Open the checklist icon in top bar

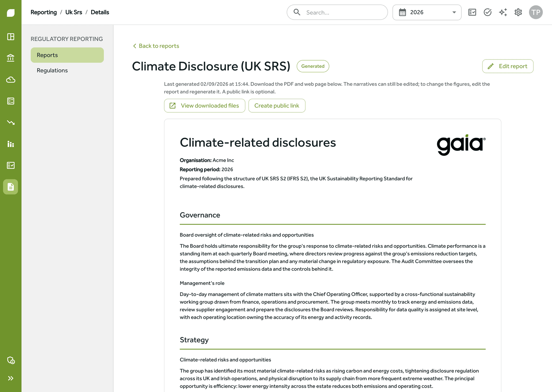[x=472, y=12]
